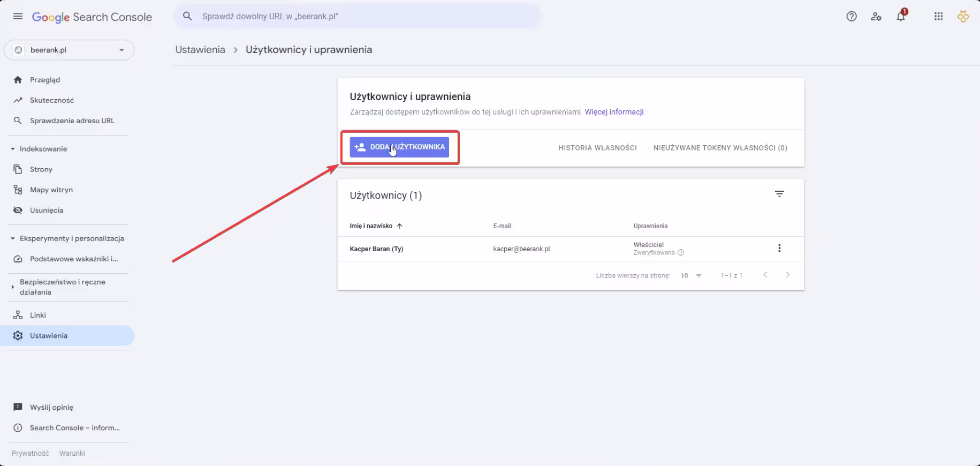Click the Help question mark icon
The image size is (980, 466).
(x=851, y=17)
